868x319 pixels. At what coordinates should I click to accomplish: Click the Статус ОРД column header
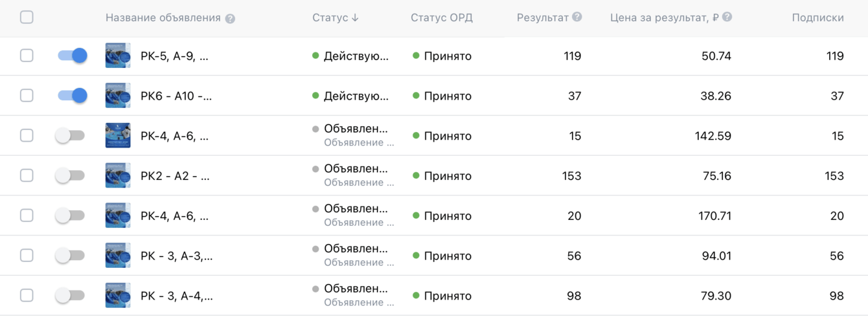pyautogui.click(x=441, y=18)
